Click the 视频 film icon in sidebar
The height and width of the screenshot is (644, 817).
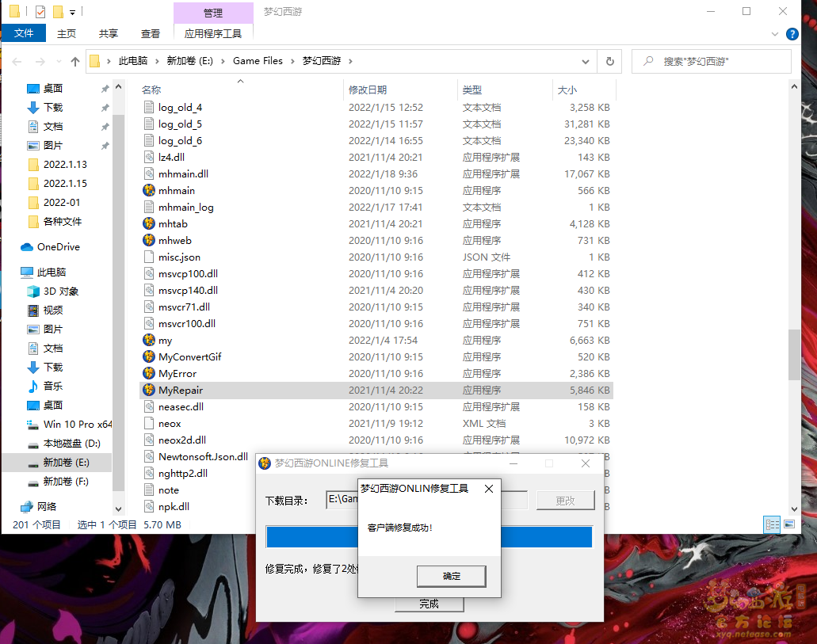[32, 311]
